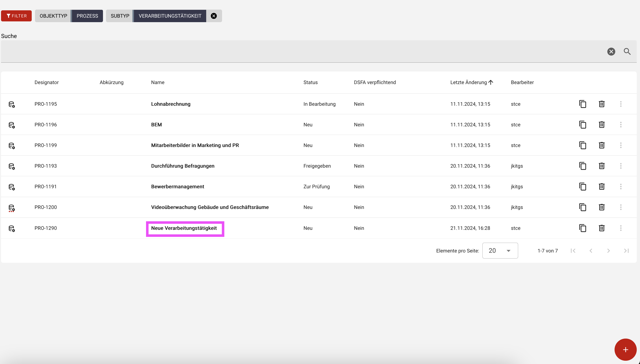Image resolution: width=640 pixels, height=364 pixels.
Task: Duplicate the Bewerbermanagement entry
Action: point(583,187)
